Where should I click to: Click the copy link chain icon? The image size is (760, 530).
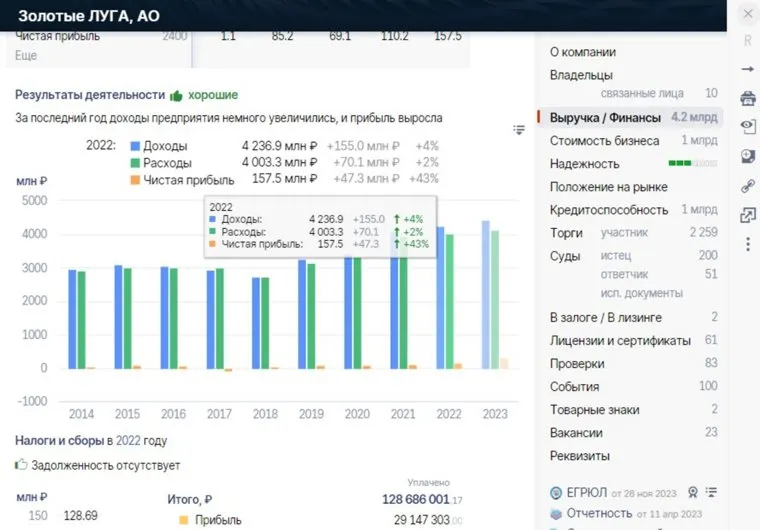747,186
